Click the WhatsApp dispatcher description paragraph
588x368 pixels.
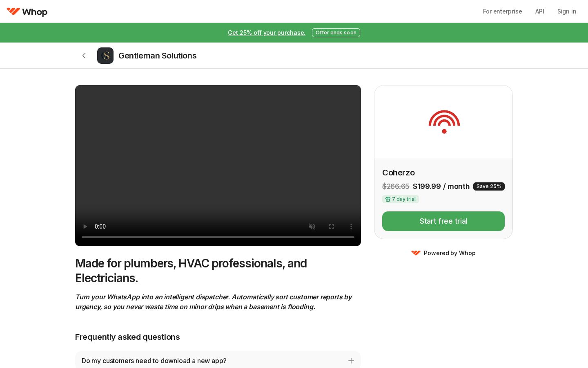(x=214, y=302)
